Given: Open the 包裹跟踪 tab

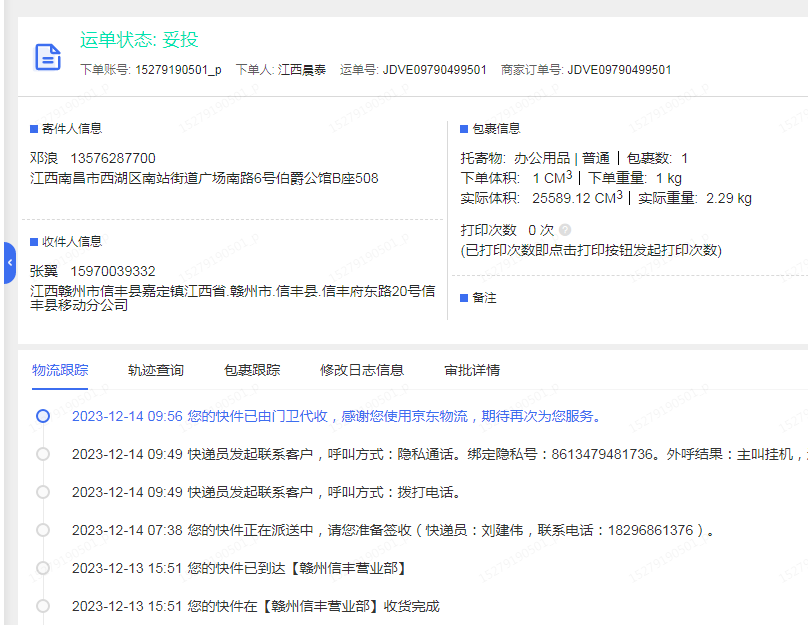Looking at the screenshot, I should pyautogui.click(x=252, y=370).
